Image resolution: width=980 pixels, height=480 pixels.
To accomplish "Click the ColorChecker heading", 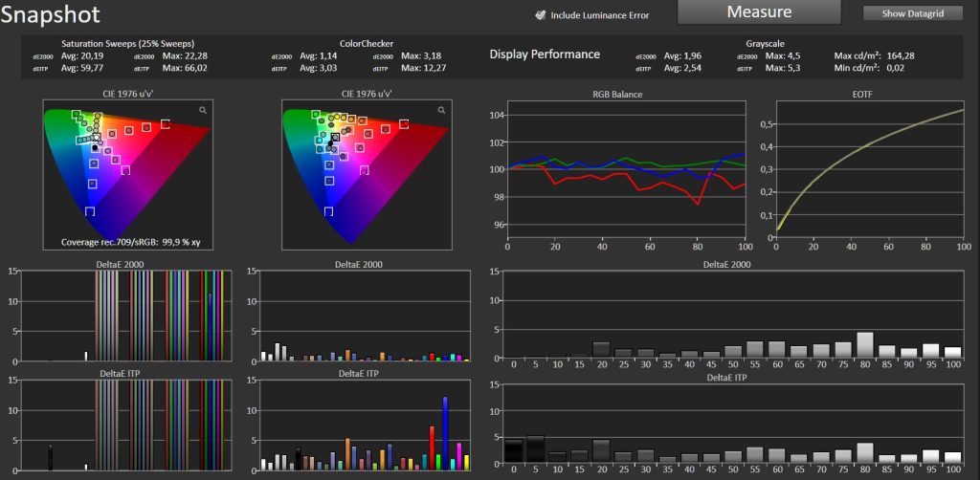I will (367, 44).
